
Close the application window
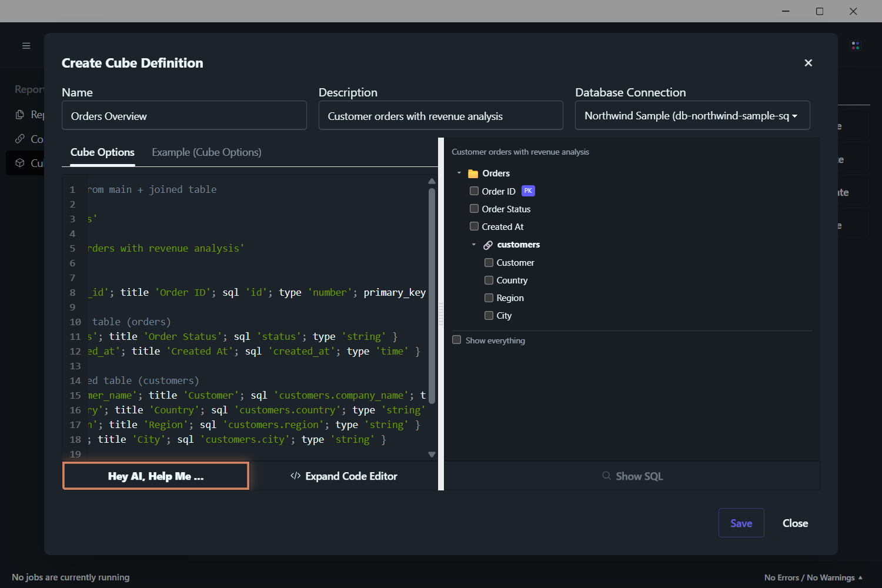853,11
